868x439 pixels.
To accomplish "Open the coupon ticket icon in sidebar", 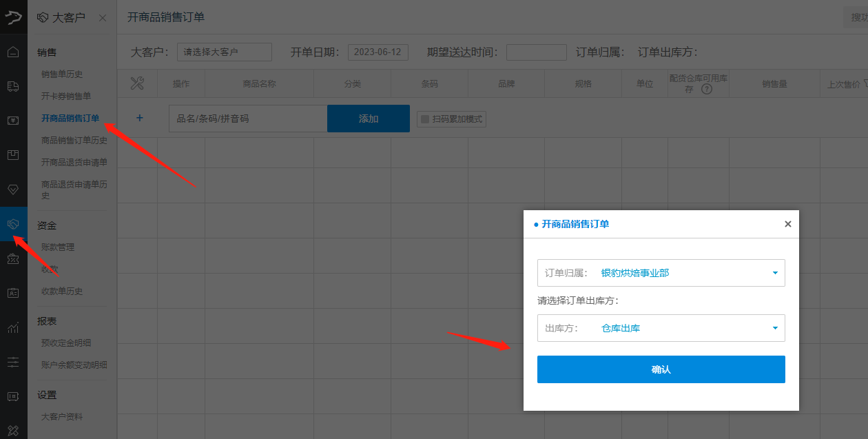I will 13,258.
